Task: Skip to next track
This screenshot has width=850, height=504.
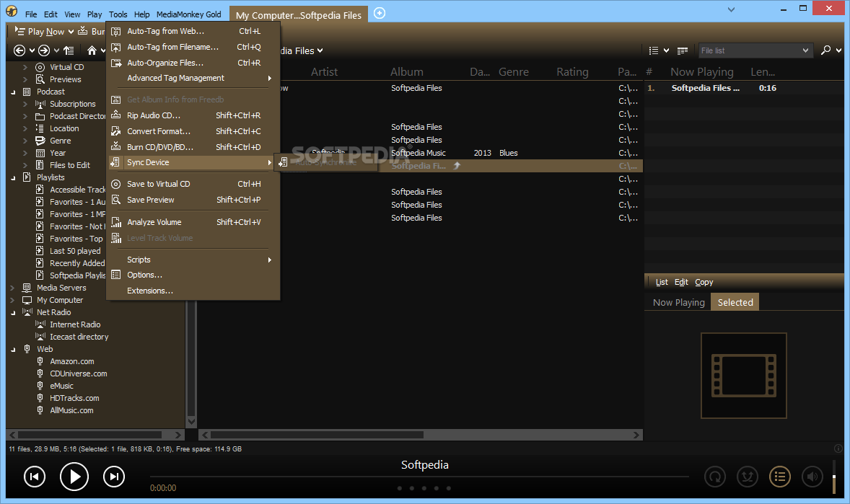Action: [114, 477]
